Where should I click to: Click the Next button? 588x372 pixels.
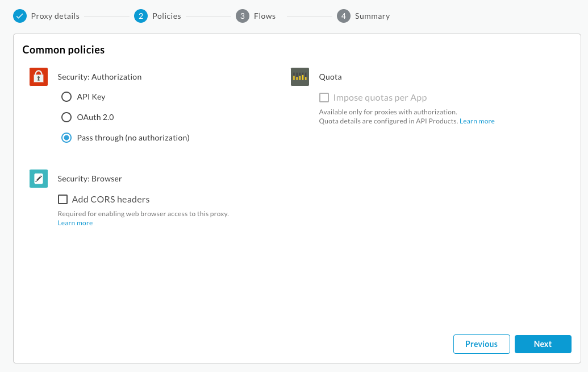click(543, 344)
